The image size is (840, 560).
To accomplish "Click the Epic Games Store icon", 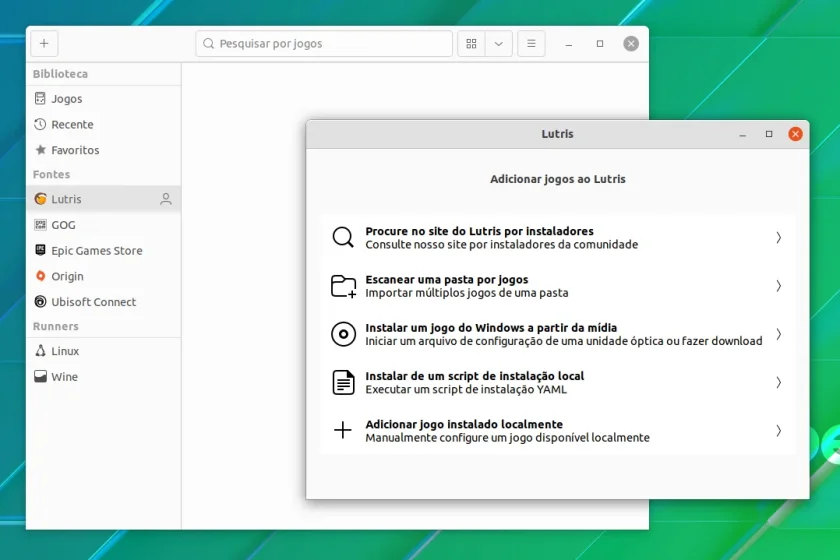I will coord(40,250).
